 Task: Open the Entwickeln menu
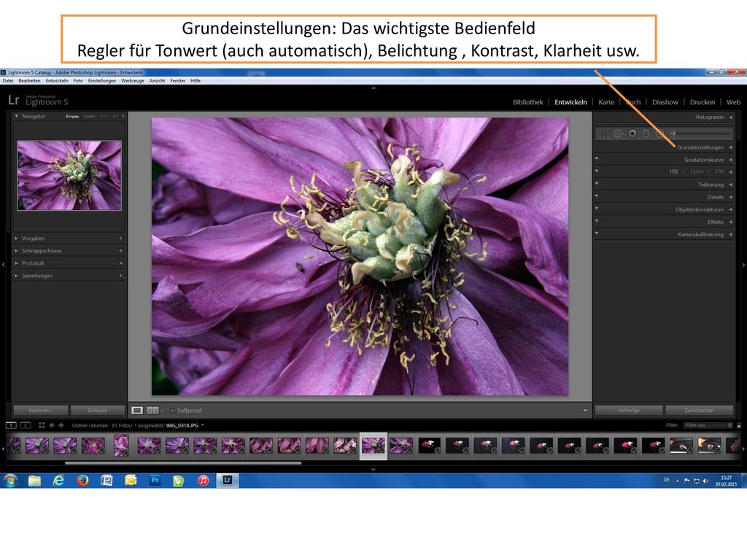click(x=57, y=80)
